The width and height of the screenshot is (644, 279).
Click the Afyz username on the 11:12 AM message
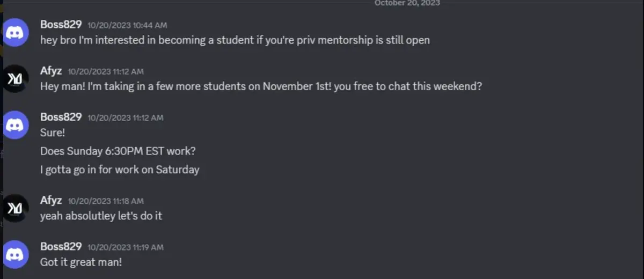[51, 71]
